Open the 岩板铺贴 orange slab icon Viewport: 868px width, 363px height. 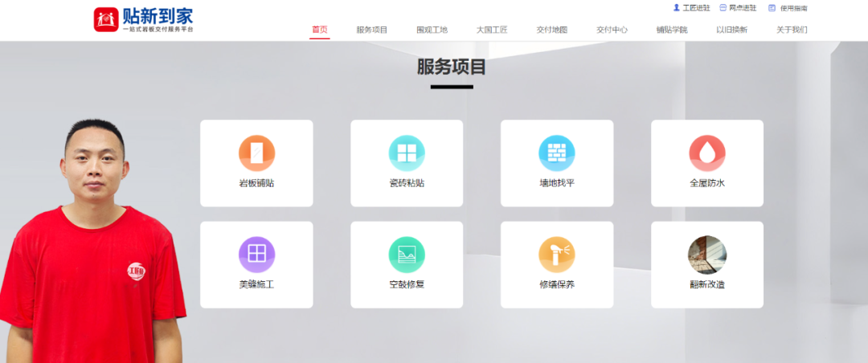pos(256,153)
